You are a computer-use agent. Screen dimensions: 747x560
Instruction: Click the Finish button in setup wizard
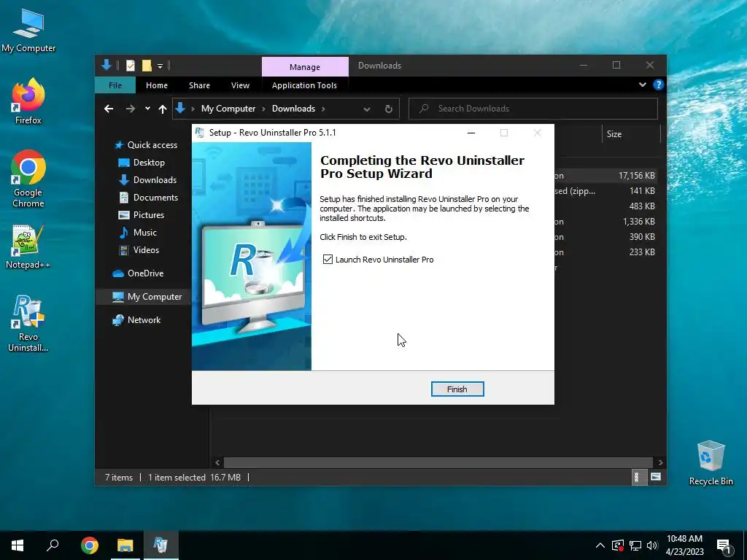point(457,389)
